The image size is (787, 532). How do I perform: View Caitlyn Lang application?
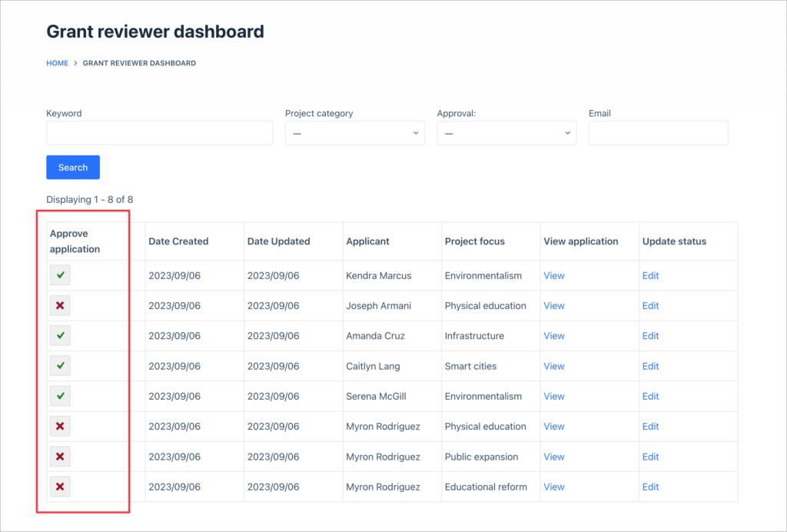(x=554, y=366)
